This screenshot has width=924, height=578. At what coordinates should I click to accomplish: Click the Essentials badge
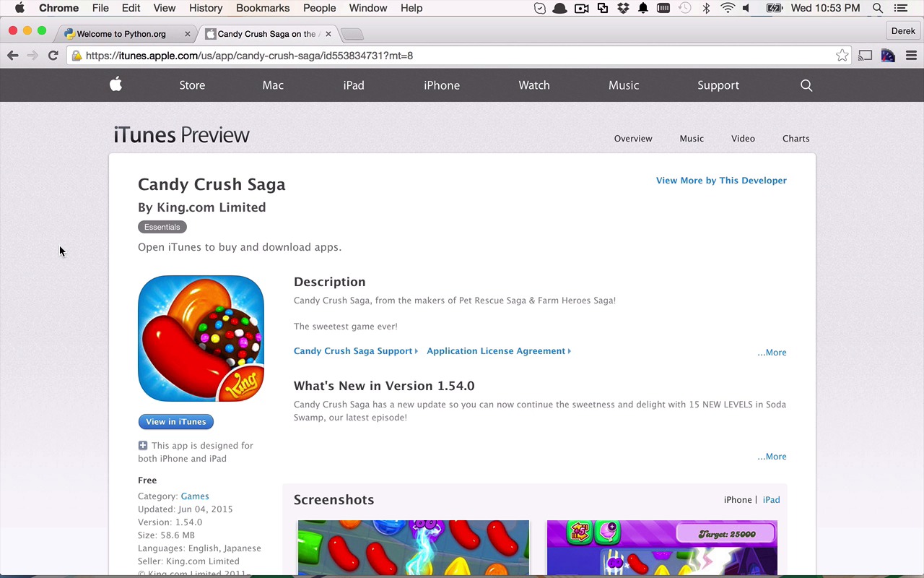pos(162,227)
